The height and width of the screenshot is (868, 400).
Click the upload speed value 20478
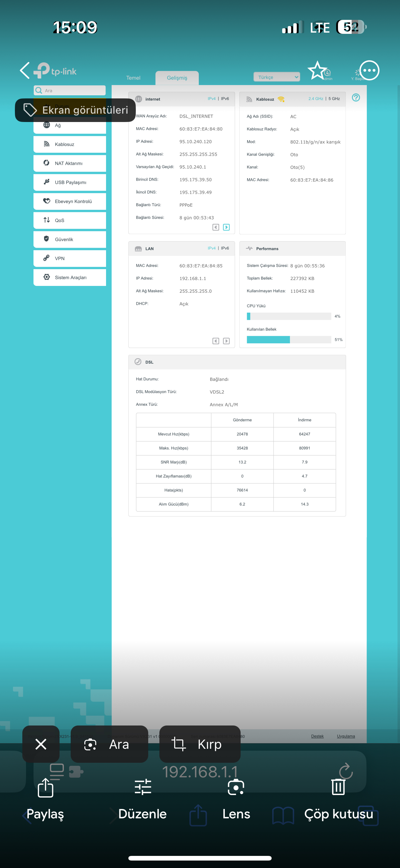(x=242, y=434)
